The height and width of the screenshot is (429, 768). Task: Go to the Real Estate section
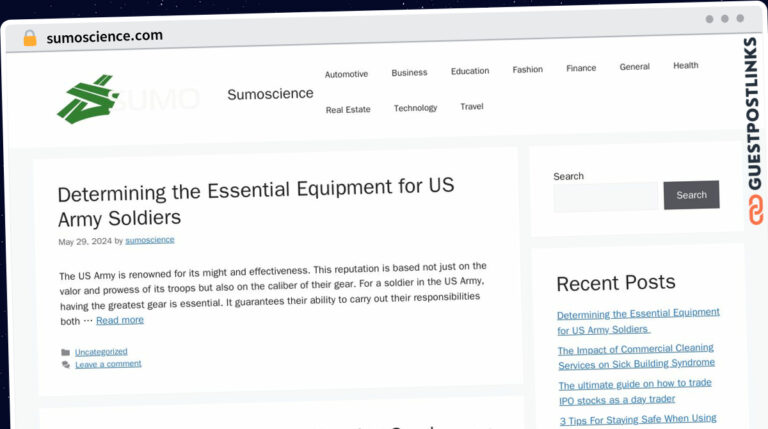pos(348,110)
